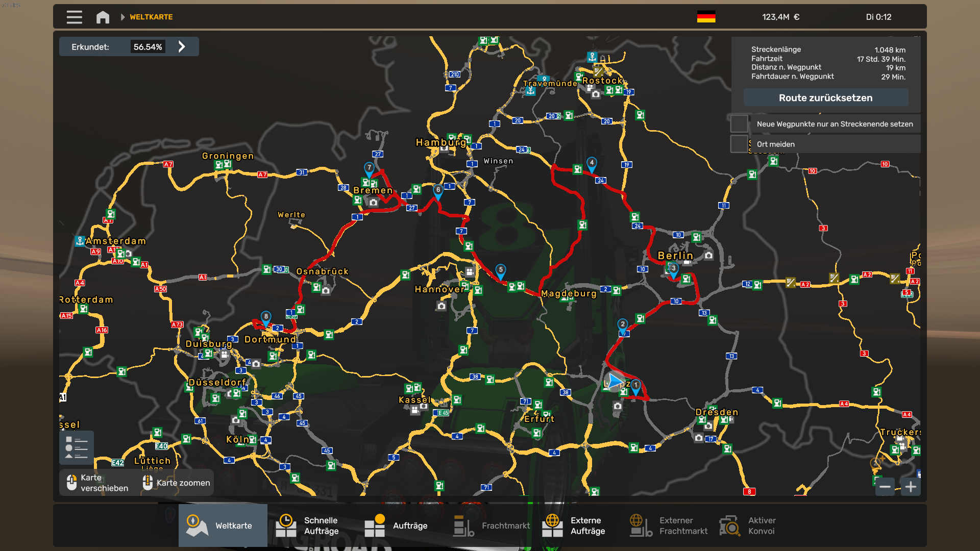This screenshot has width=980, height=551.
Task: Click the German flag icon
Action: pyautogui.click(x=706, y=17)
